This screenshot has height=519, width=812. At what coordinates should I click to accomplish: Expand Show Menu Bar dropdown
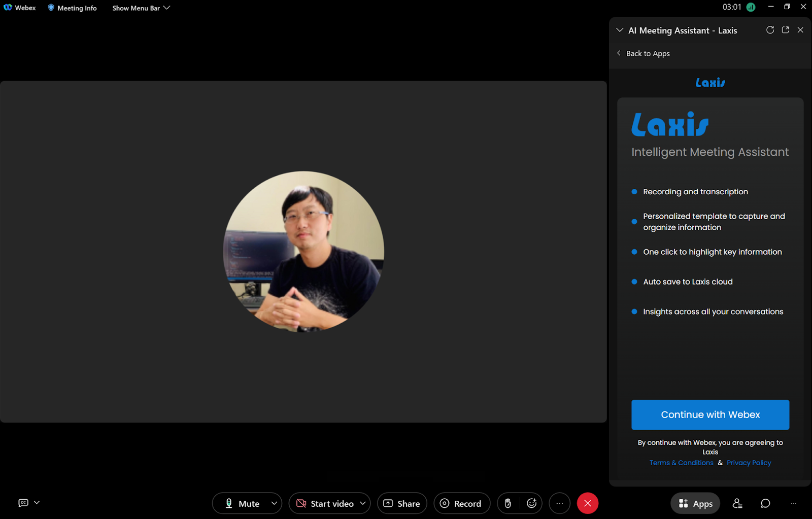pos(141,8)
